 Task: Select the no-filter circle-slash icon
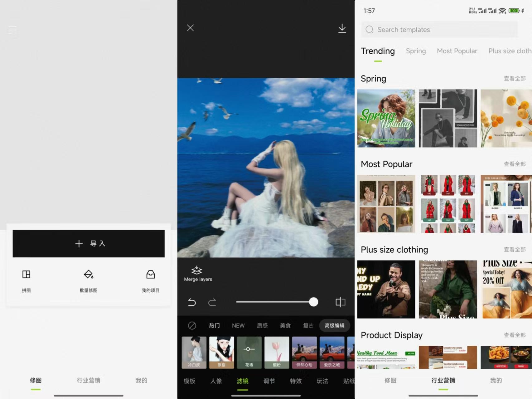[192, 326]
